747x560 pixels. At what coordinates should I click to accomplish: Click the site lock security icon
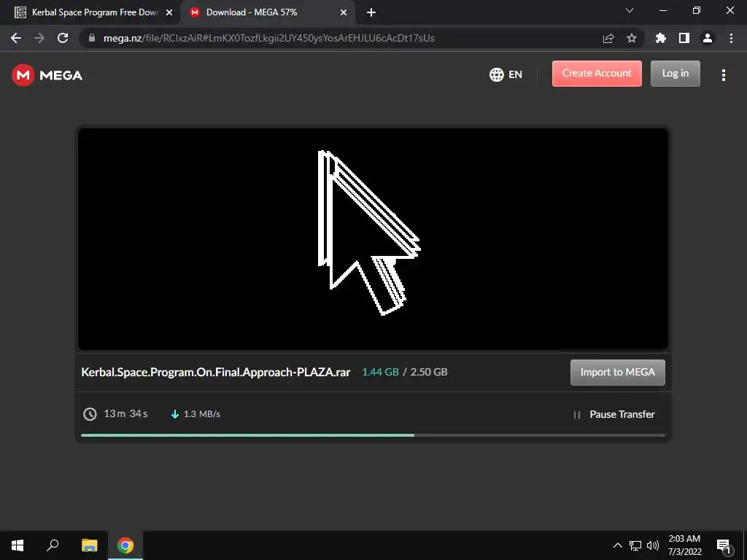click(92, 38)
